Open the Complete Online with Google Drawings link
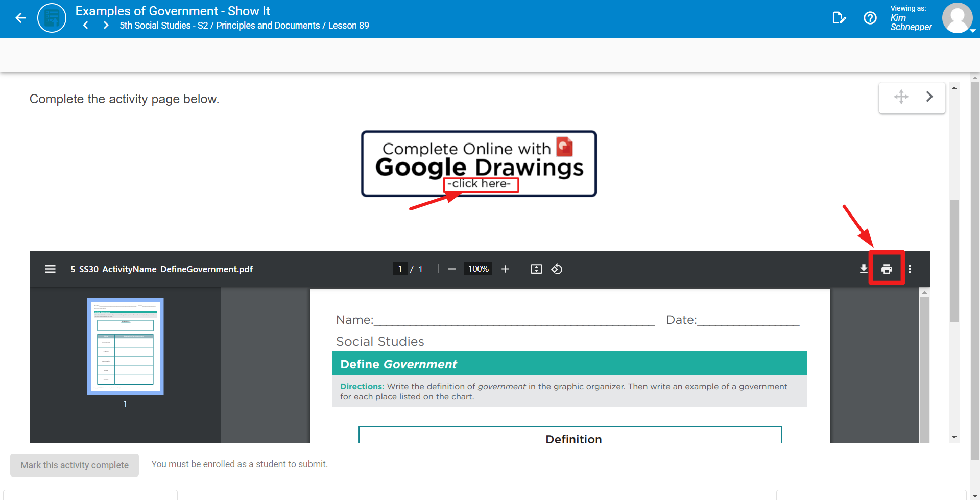980x500 pixels. click(x=479, y=163)
